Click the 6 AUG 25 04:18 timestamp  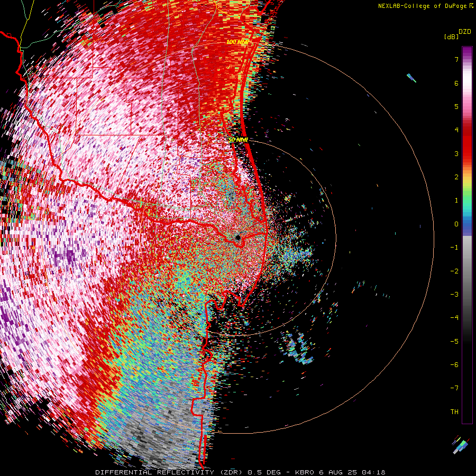tap(352, 472)
